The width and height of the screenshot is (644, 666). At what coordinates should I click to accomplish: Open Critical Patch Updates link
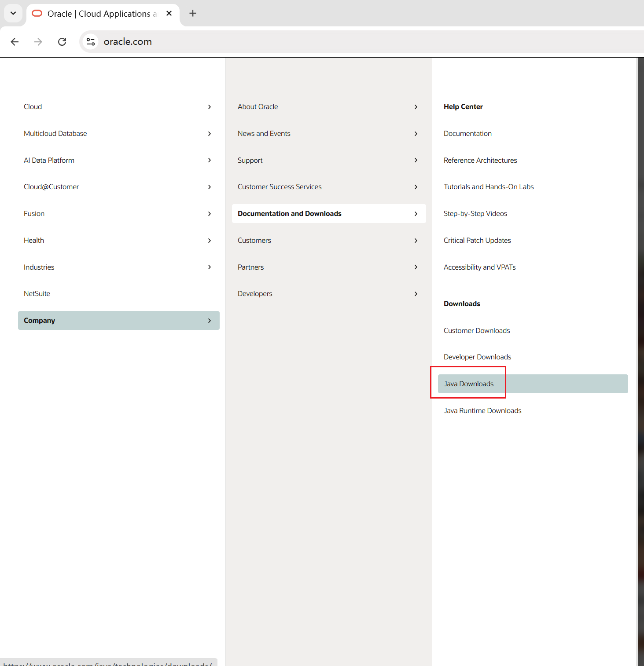click(x=477, y=241)
